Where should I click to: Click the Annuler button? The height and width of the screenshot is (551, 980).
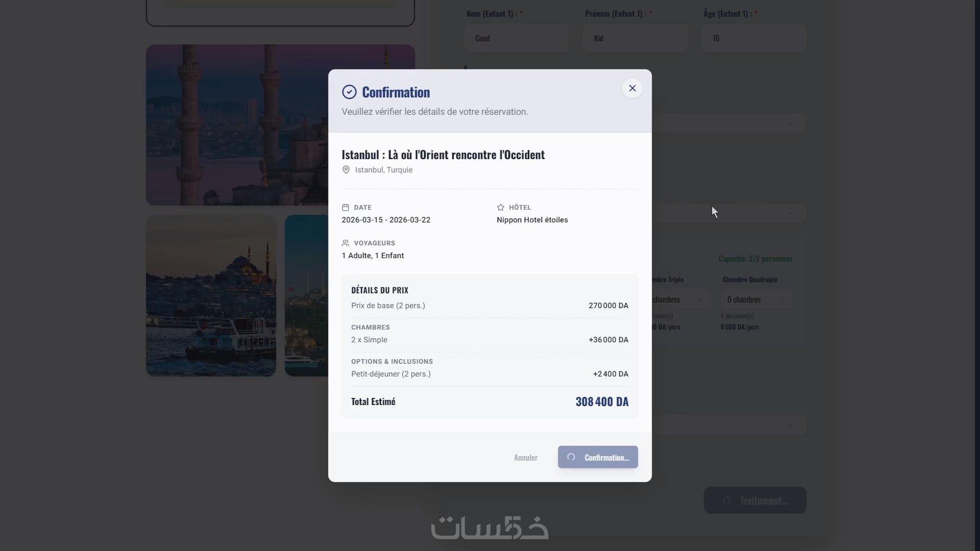click(x=525, y=458)
